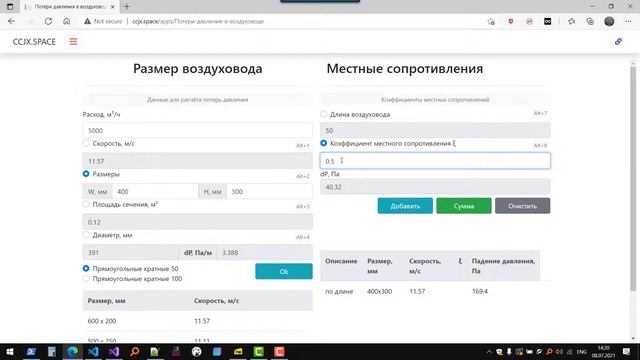Open the green Camtasia taskbar icon
Screen dimensions: 640x360
coord(258,351)
